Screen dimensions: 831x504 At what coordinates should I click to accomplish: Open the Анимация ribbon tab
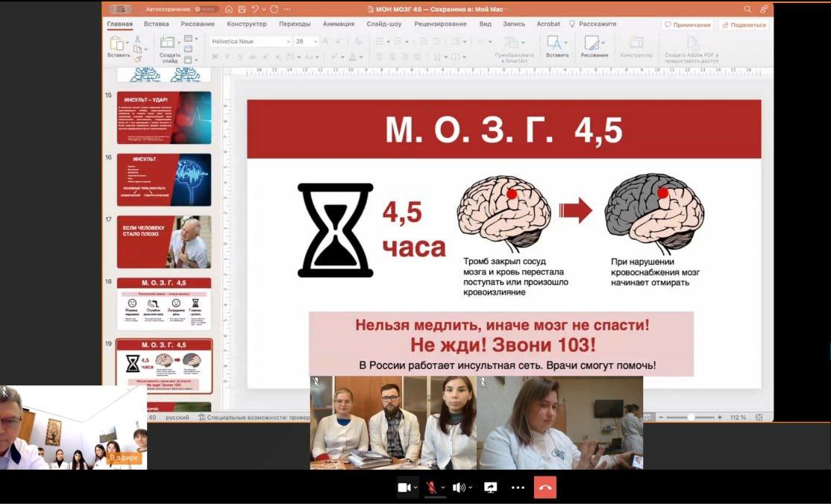(339, 24)
